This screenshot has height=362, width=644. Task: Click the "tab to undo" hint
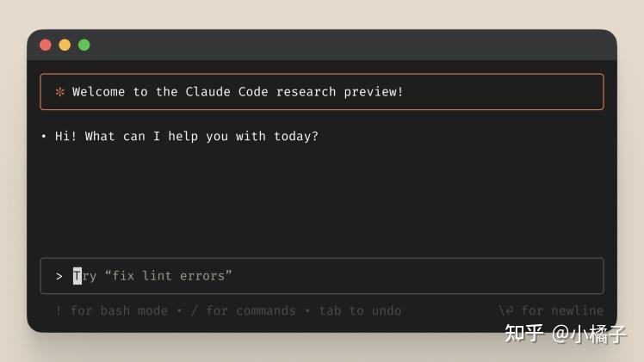pyautogui.click(x=360, y=310)
